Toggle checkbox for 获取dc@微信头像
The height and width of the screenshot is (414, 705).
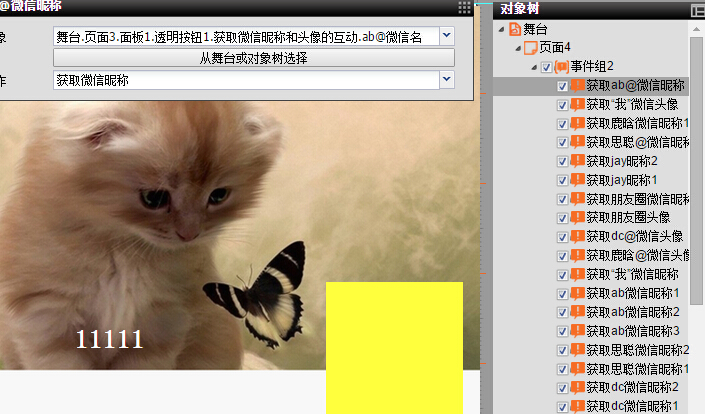pyautogui.click(x=562, y=237)
